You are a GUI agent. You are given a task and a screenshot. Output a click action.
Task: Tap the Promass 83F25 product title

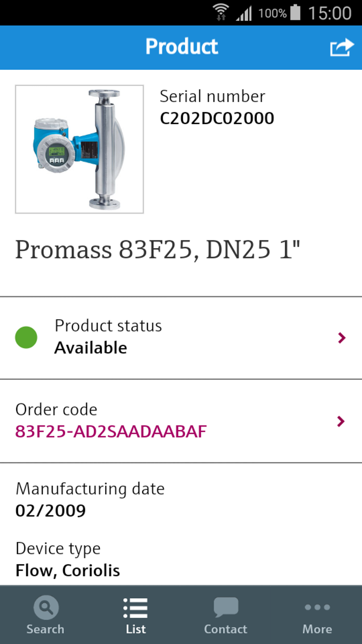[158, 250]
